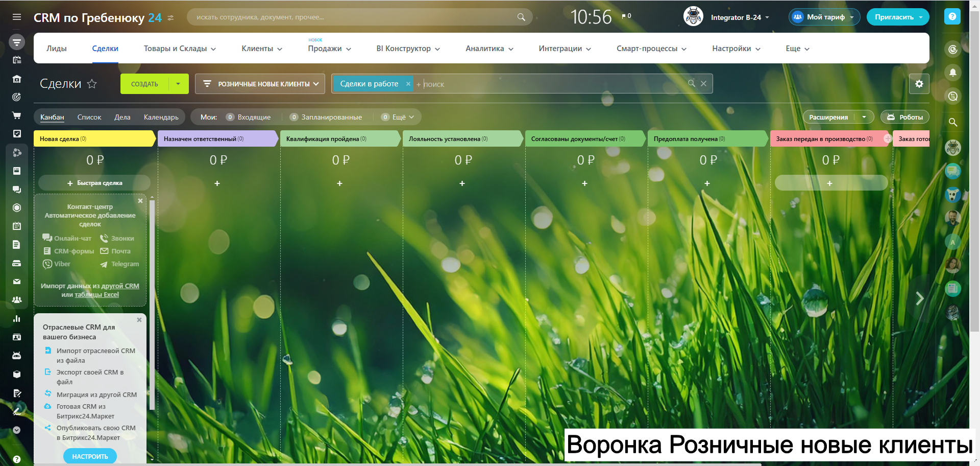Close the Контакт-центр panel
The image size is (980, 466).
[140, 201]
